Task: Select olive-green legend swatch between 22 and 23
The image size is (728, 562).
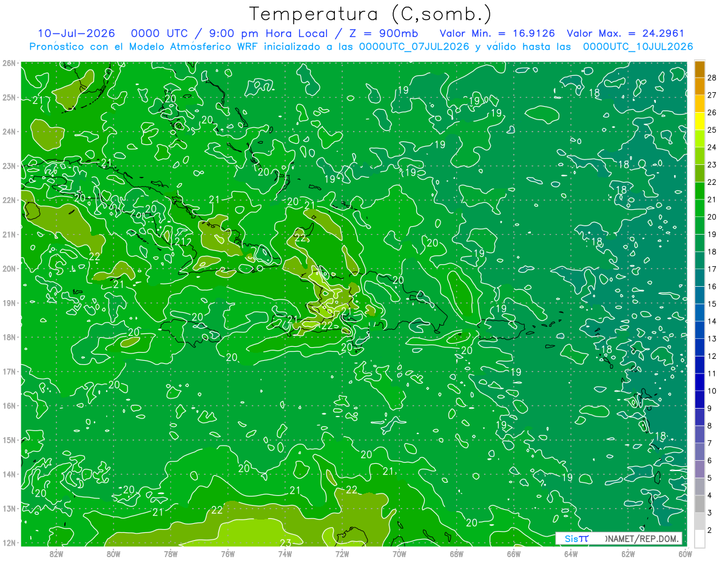Action: [699, 173]
